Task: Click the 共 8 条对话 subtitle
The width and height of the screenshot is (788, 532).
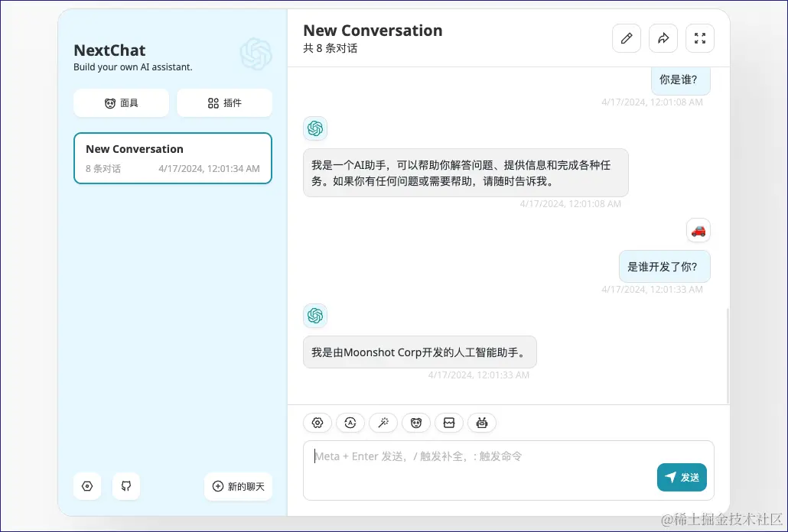Action: coord(331,49)
